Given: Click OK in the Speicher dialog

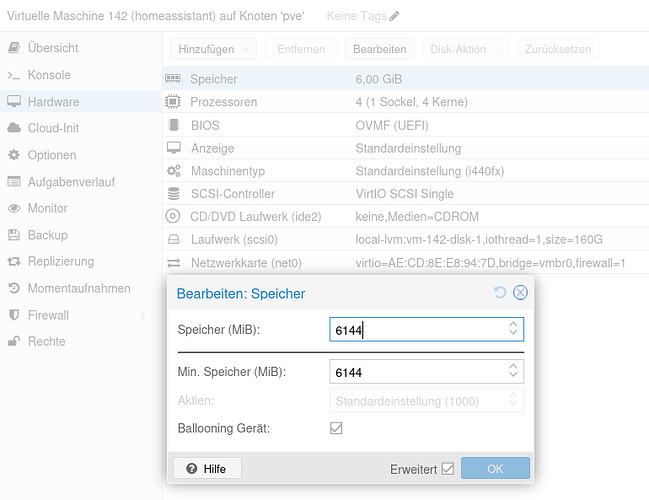Looking at the screenshot, I should 495,469.
